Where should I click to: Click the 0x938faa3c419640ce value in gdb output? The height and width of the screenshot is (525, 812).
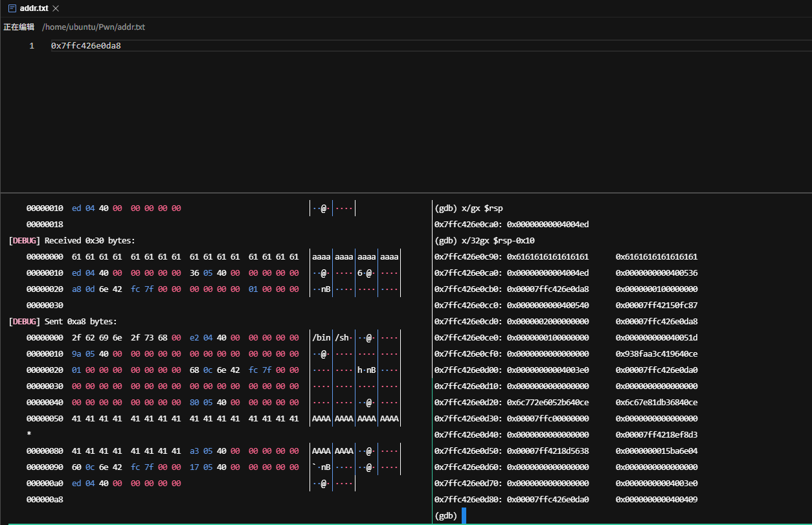657,354
